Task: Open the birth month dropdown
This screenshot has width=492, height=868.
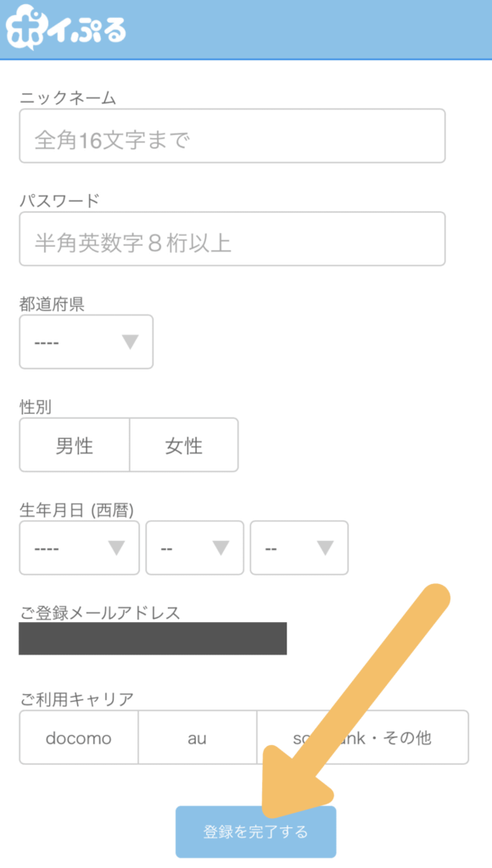Action: point(194,548)
